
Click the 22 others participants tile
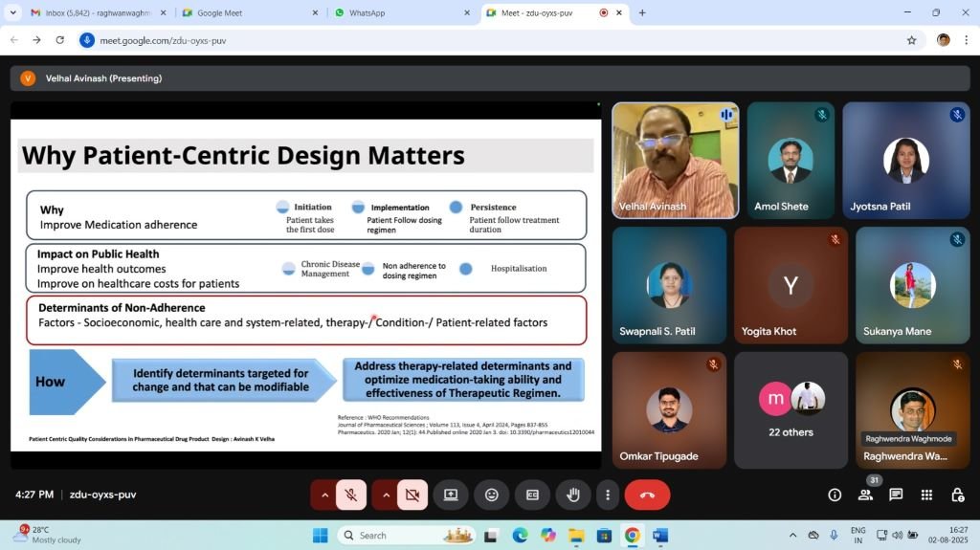(791, 409)
